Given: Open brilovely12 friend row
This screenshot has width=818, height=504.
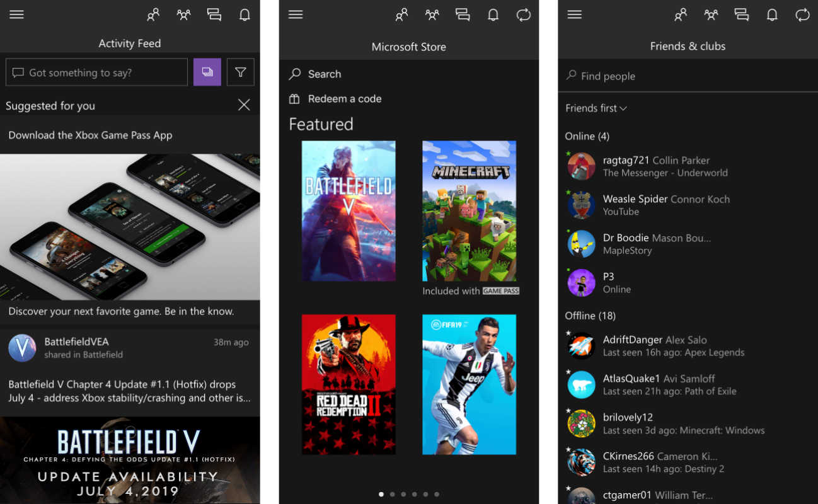Looking at the screenshot, I should tap(688, 423).
